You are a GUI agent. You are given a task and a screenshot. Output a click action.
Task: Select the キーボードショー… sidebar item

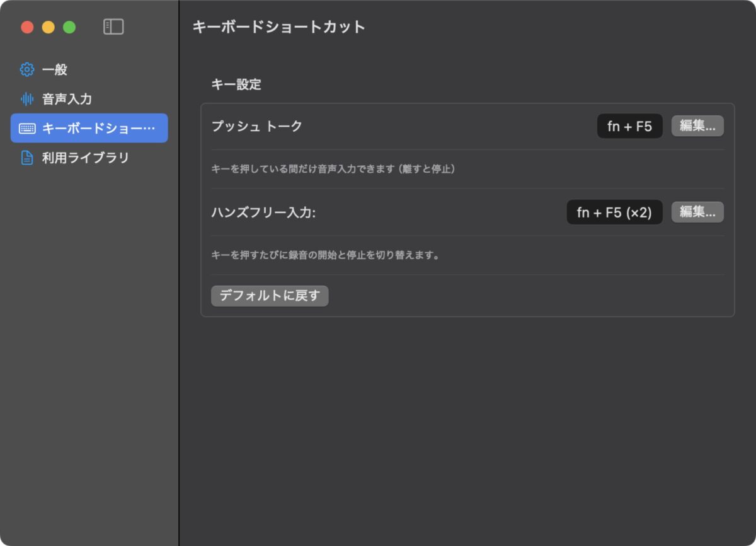click(89, 128)
